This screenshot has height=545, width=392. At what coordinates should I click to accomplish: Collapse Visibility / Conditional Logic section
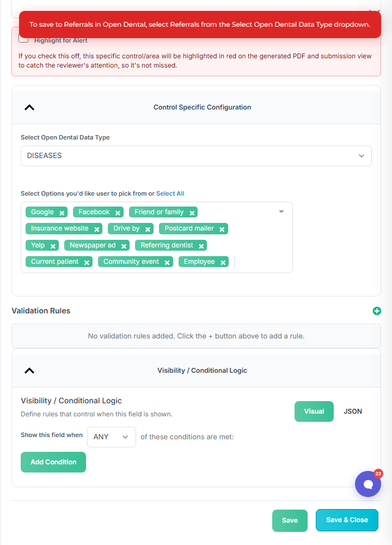click(29, 371)
